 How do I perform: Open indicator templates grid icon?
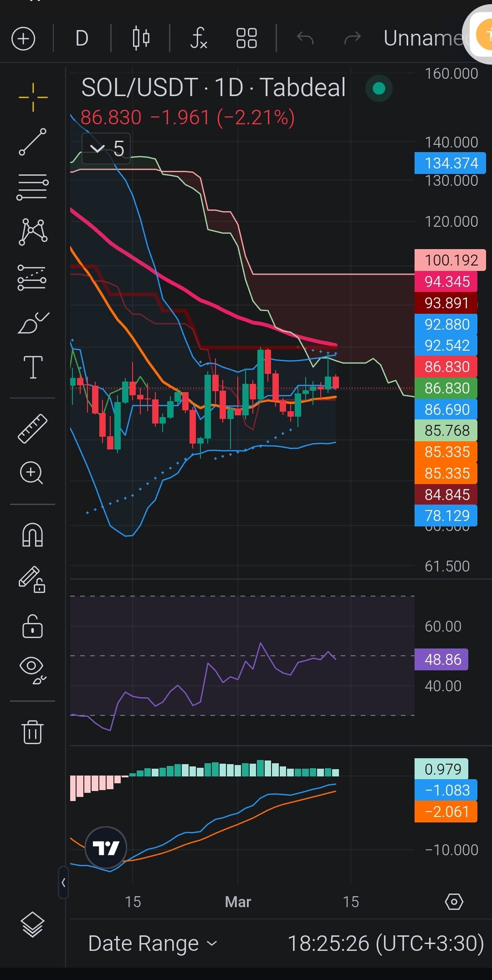click(x=247, y=38)
